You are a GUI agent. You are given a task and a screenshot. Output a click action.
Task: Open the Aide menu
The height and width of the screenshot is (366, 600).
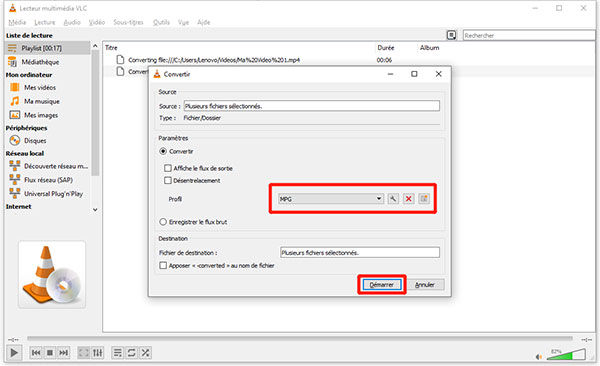click(204, 22)
